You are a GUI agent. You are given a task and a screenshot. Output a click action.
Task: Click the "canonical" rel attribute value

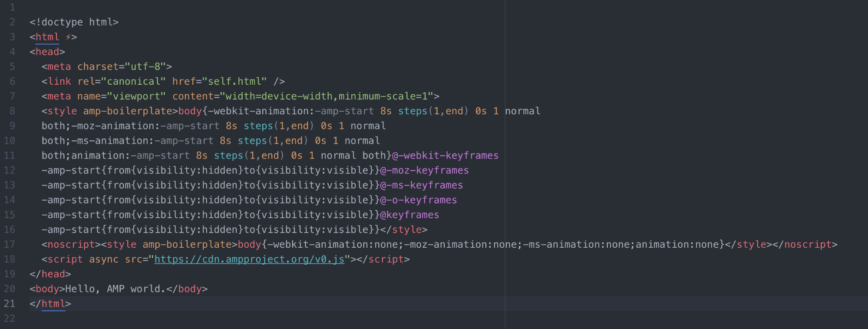coord(133,82)
